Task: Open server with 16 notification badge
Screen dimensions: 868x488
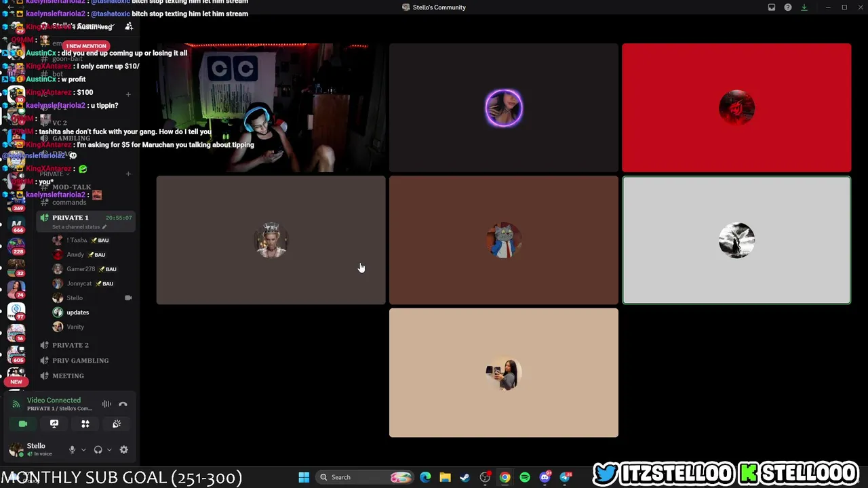Action: pyautogui.click(x=16, y=333)
